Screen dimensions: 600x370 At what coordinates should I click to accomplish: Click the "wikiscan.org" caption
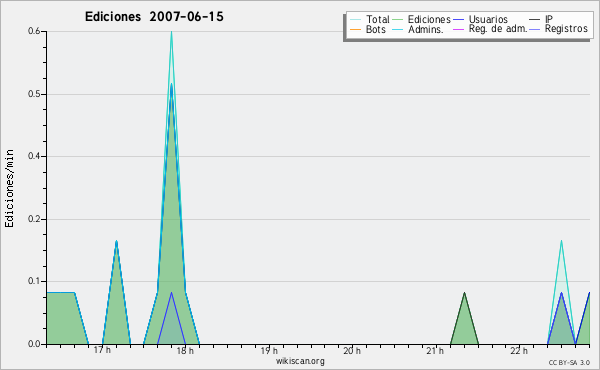(x=300, y=361)
